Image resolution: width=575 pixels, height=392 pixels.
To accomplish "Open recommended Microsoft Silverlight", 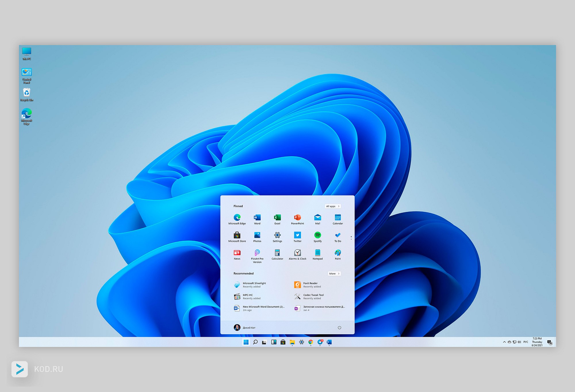I will pyautogui.click(x=250, y=285).
